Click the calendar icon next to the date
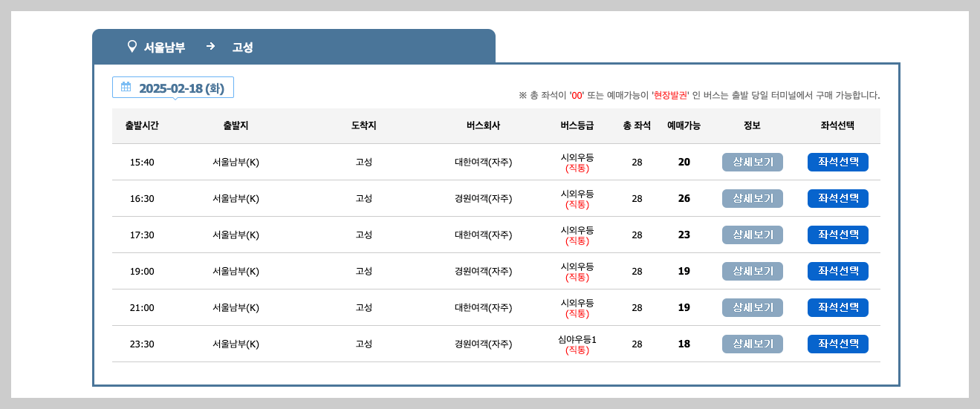The height and width of the screenshot is (409, 980). coord(126,87)
